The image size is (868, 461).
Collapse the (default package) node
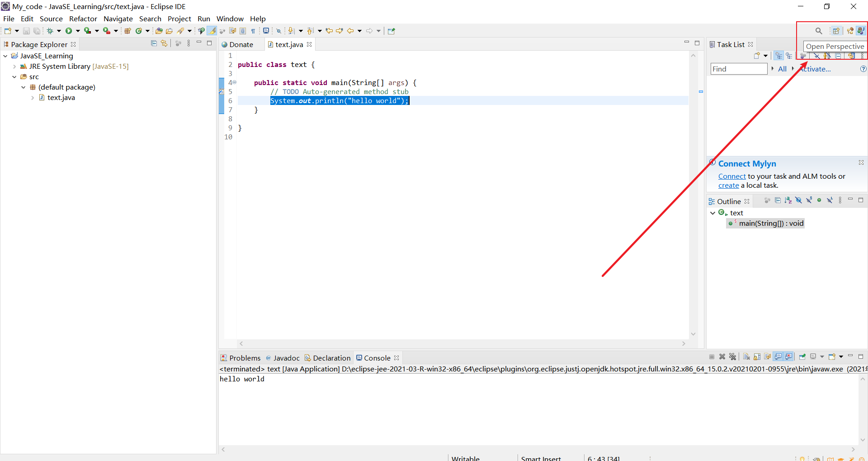coord(24,87)
